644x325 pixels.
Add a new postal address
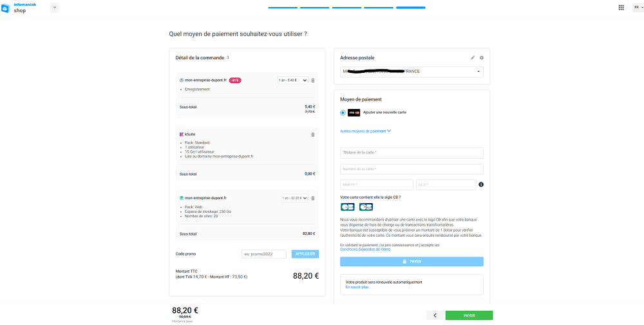pos(482,58)
